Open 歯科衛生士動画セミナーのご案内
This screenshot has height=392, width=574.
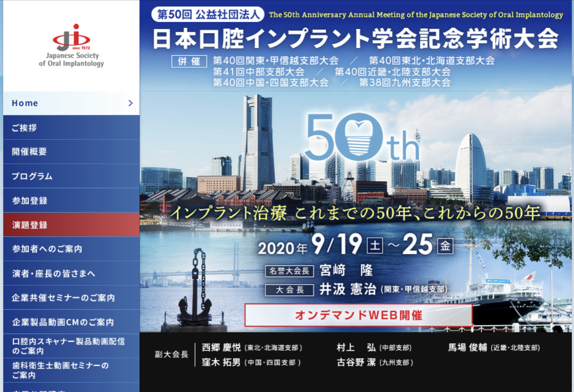tap(71, 370)
